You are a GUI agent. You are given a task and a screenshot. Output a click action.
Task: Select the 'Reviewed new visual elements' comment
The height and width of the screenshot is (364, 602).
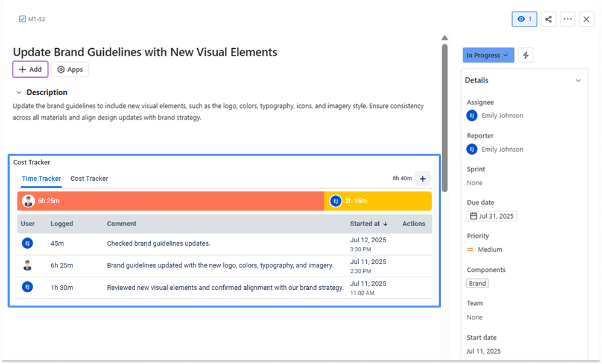tap(225, 287)
